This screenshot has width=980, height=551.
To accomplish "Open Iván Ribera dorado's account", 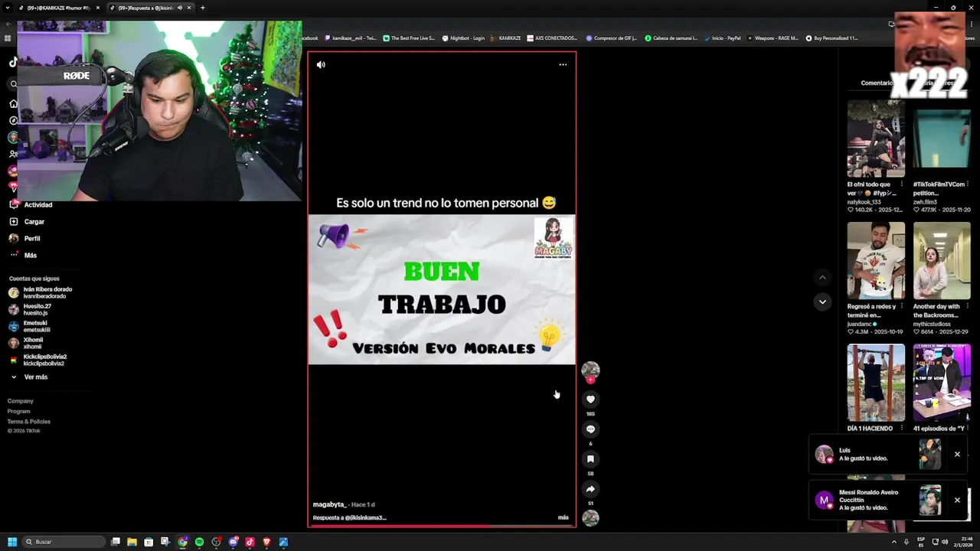I will tap(41, 292).
